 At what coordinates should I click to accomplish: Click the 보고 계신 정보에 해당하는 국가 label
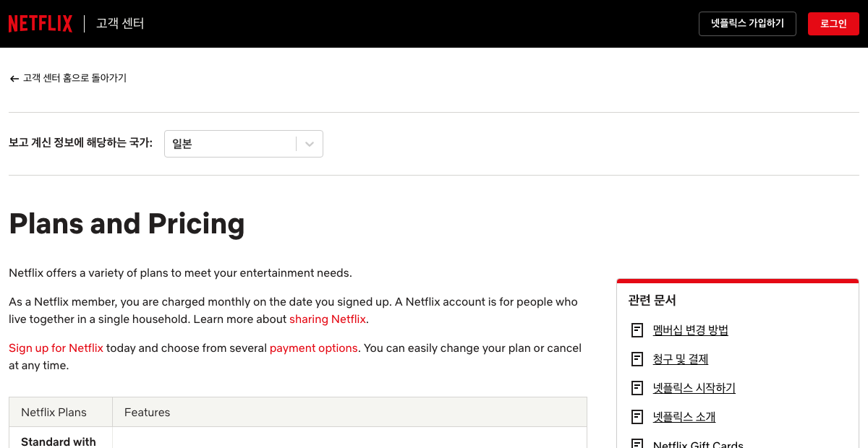tap(81, 143)
